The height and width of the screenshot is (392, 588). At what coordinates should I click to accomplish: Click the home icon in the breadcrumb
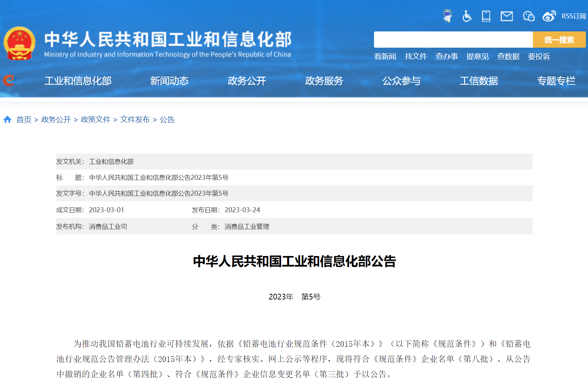7,119
